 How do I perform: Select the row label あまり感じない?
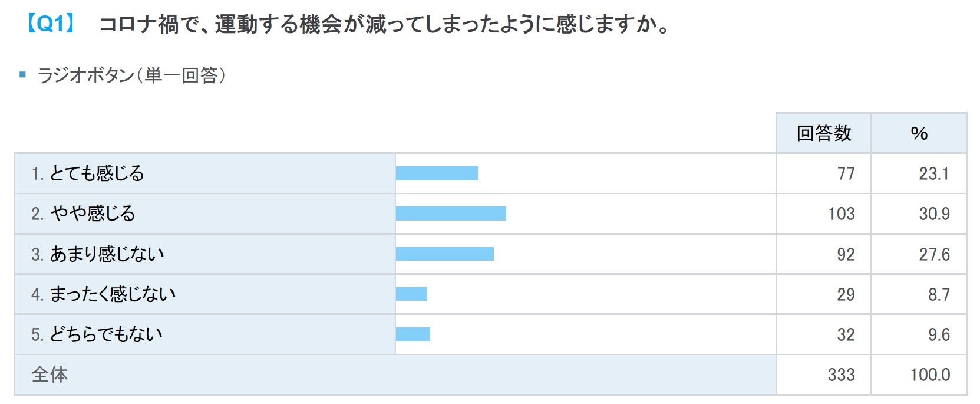click(107, 254)
